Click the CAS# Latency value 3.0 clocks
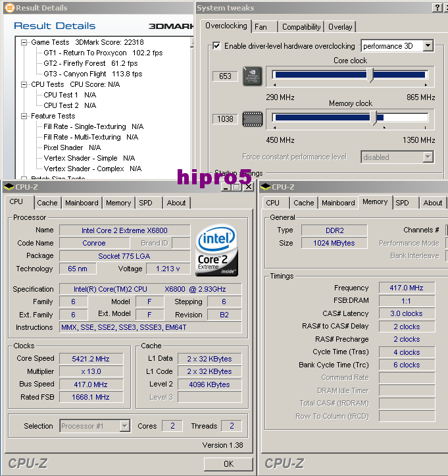 407,313
